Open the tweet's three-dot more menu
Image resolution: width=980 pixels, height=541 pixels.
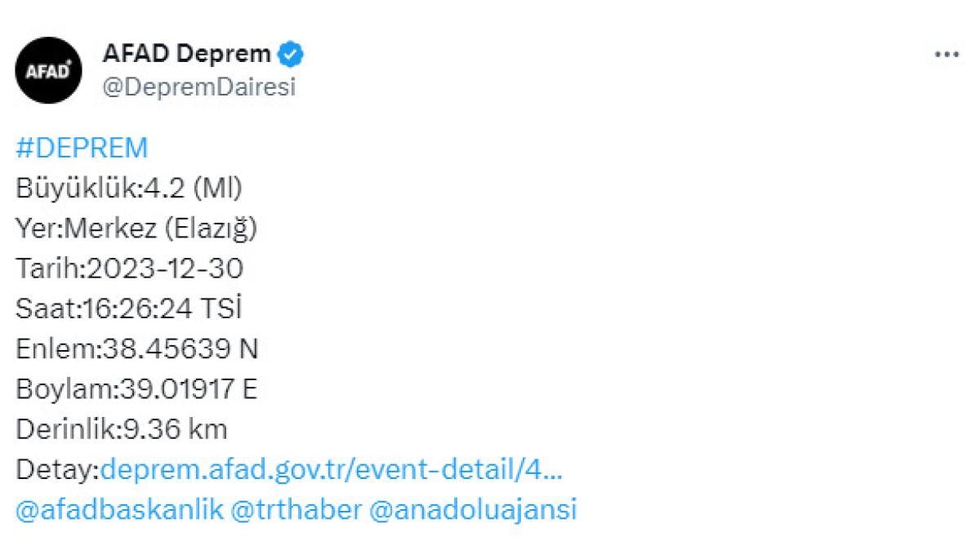tap(947, 55)
